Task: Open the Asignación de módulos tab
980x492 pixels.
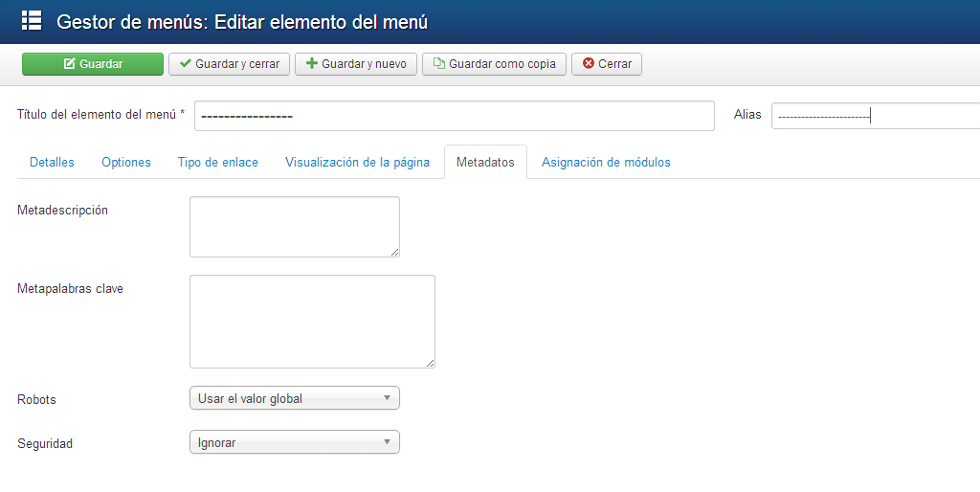Action: pos(606,163)
